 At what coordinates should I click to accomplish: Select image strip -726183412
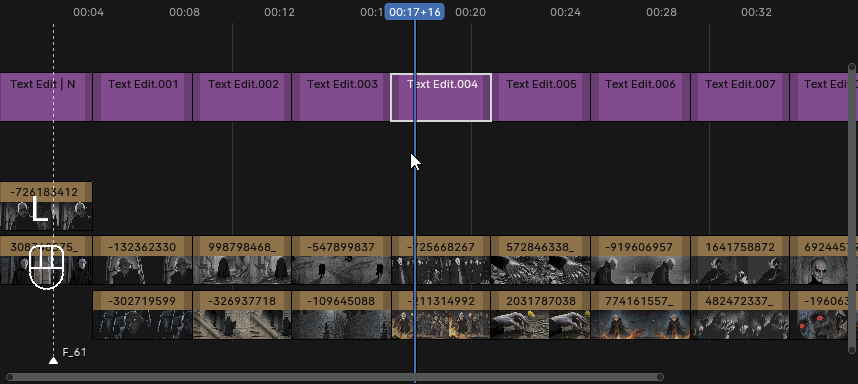tap(46, 206)
